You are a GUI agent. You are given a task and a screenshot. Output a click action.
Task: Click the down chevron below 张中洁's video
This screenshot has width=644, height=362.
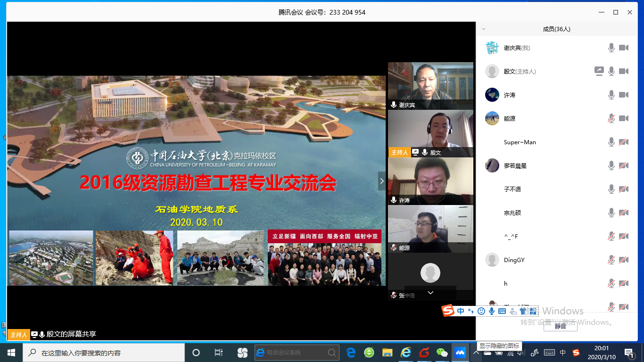430,293
